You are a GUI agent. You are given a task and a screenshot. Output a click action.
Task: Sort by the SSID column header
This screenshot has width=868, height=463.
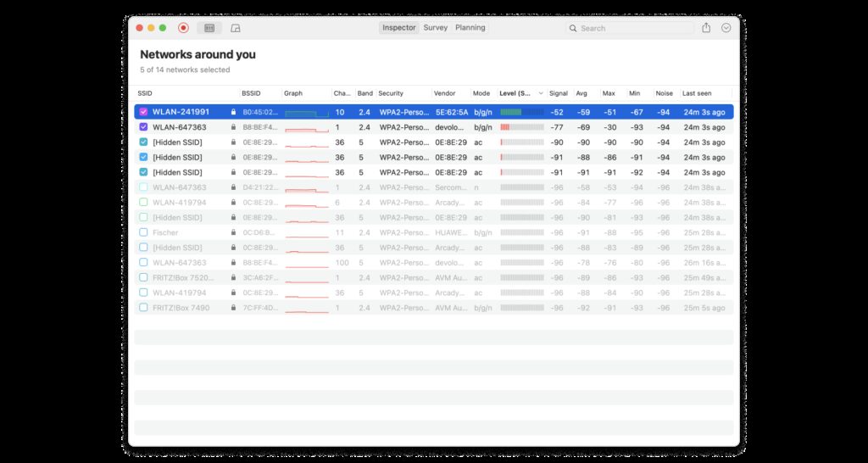pos(145,93)
